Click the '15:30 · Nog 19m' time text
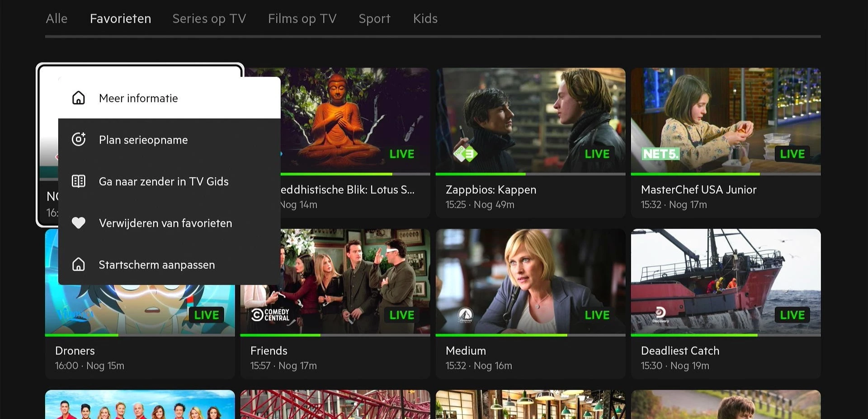Screen dimensions: 868x419 point(675,366)
